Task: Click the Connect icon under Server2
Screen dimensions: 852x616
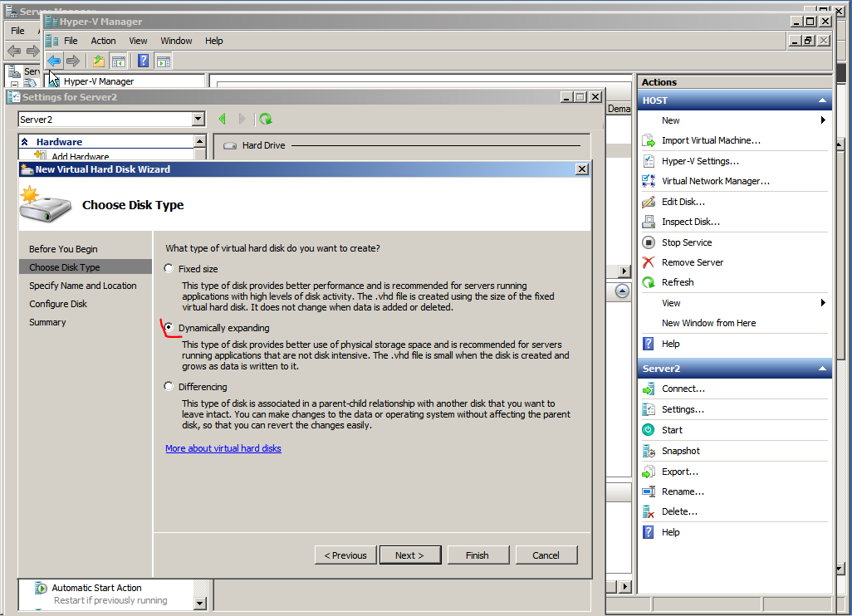Action: 649,389
